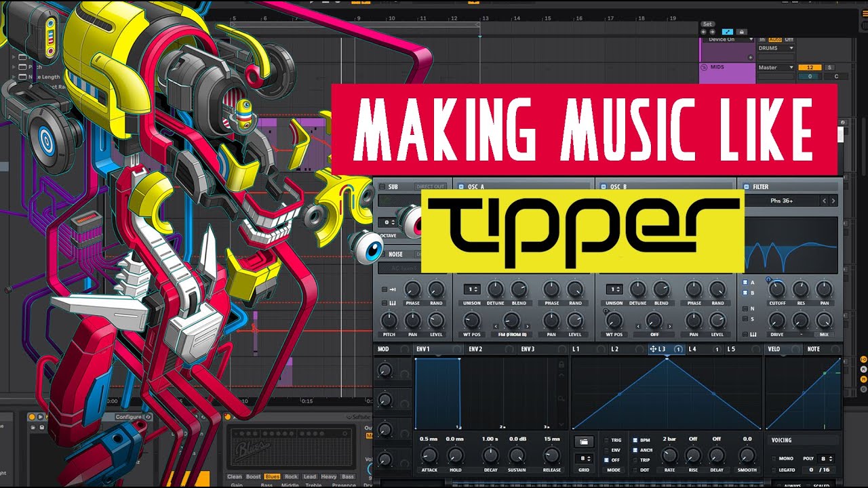Select the Rock amp type
The height and width of the screenshot is (488, 868).
click(x=292, y=476)
